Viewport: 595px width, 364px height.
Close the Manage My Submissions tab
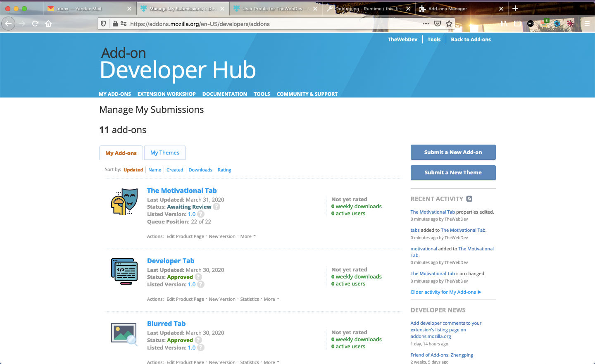[x=222, y=9]
